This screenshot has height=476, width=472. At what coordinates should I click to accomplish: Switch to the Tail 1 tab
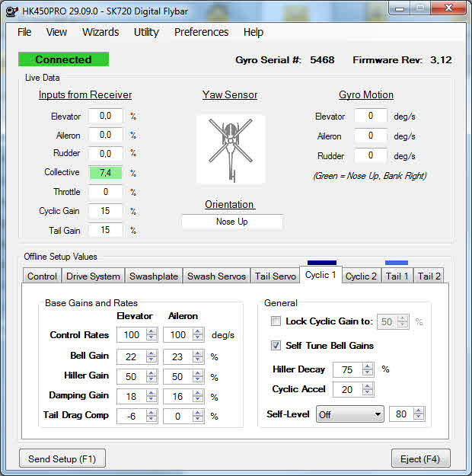(x=397, y=276)
